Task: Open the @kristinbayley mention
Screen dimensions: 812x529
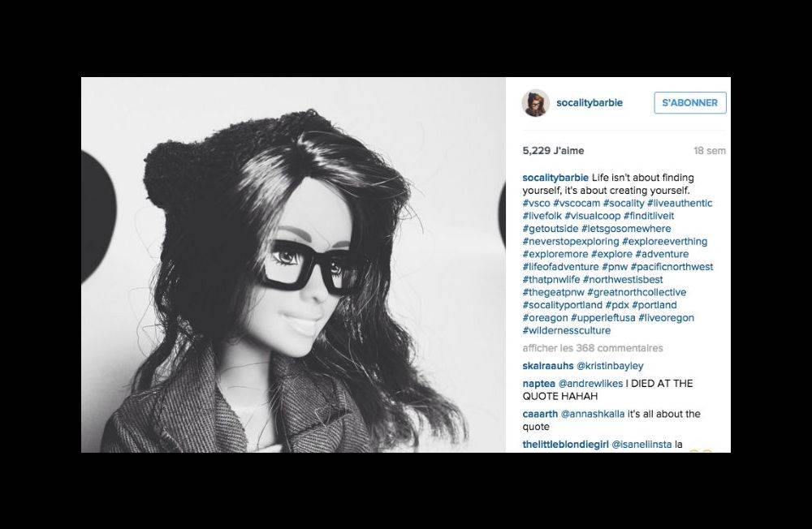Action: [610, 365]
